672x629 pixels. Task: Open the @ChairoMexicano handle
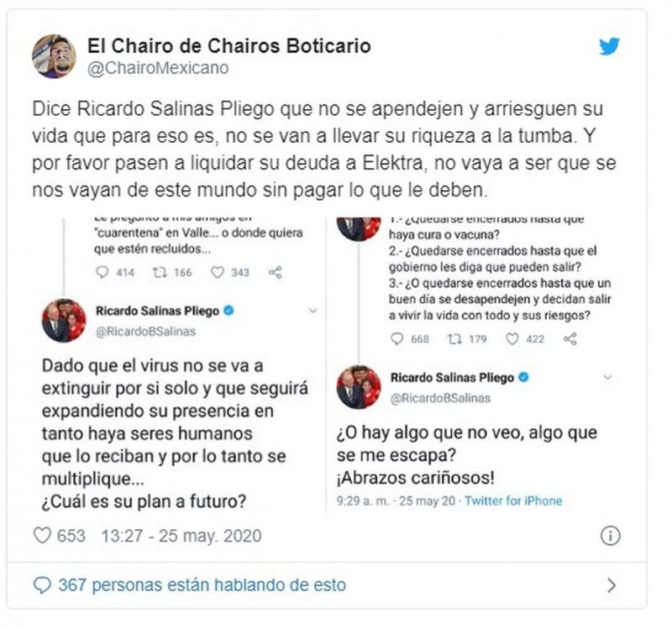click(158, 68)
